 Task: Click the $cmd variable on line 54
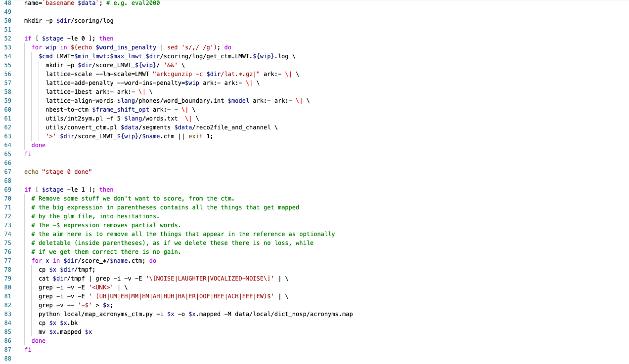[x=45, y=56]
